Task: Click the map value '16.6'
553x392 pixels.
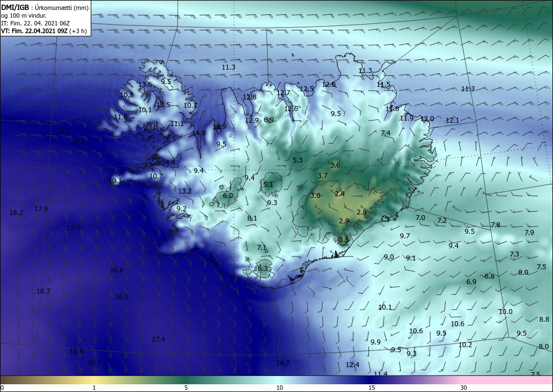Action: click(x=117, y=270)
